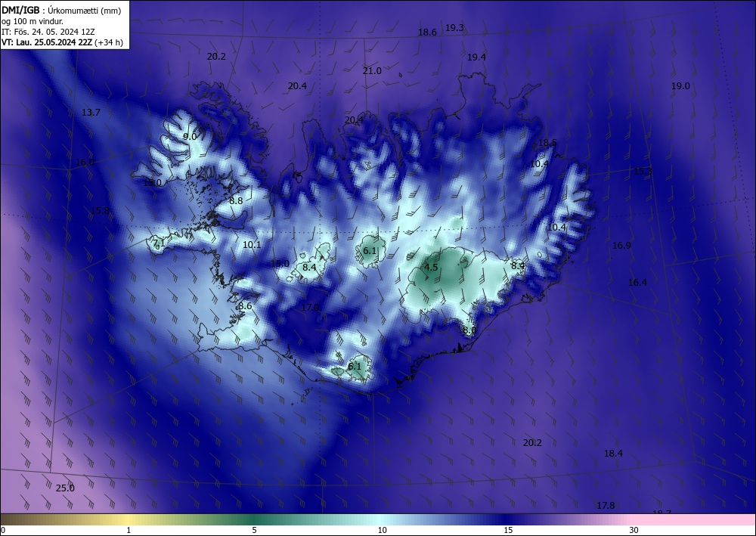Click legend tick label 15
The height and width of the screenshot is (536, 756).
pos(508,530)
